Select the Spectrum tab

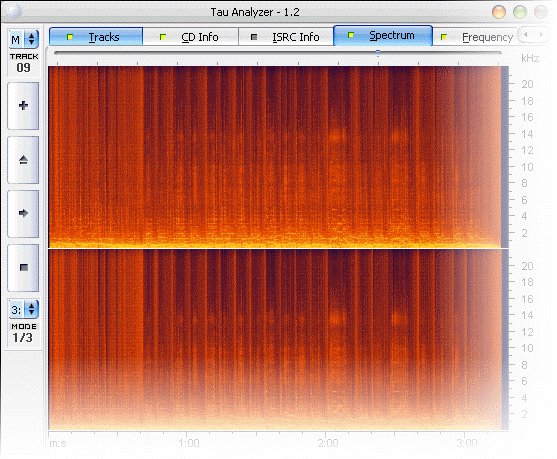383,36
